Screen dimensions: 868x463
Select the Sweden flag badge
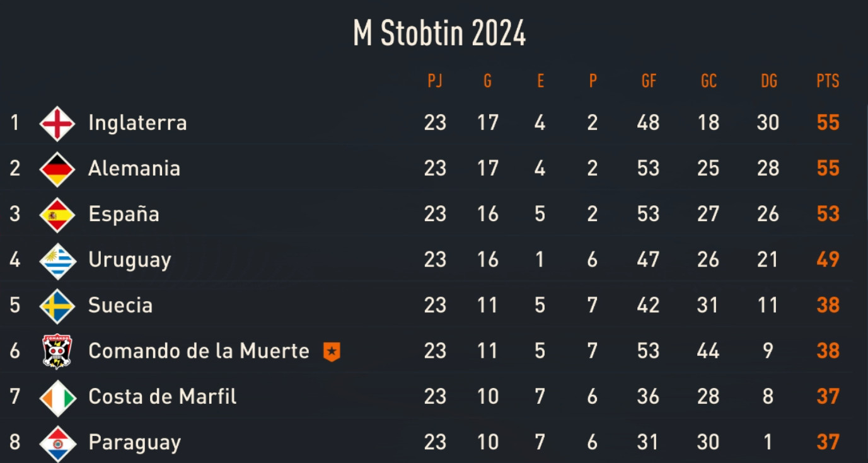57,306
